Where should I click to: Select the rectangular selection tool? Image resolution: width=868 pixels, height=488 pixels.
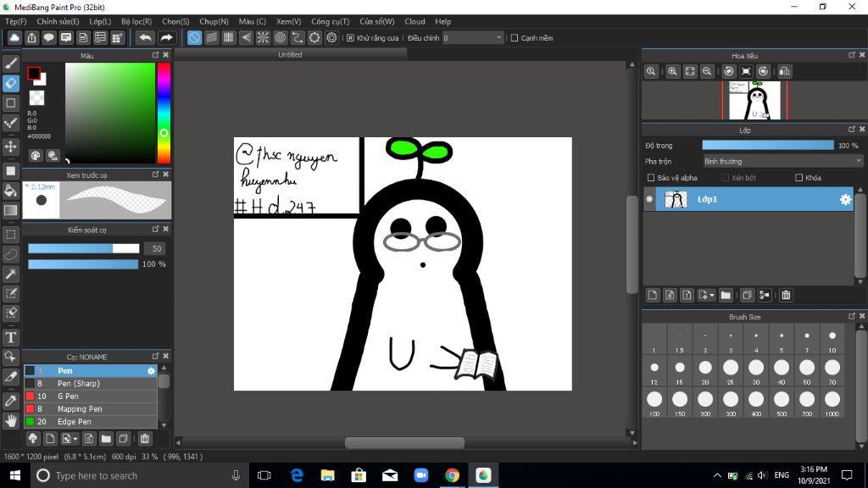(10, 235)
